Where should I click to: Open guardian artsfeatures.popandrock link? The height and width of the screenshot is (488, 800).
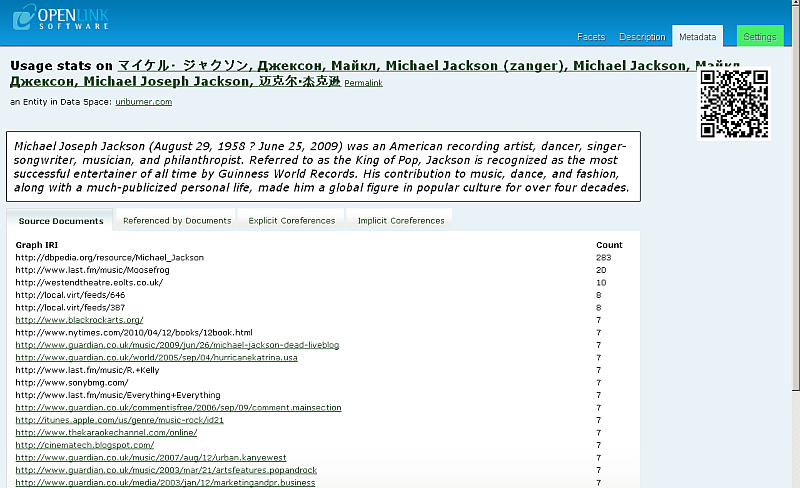(x=166, y=470)
